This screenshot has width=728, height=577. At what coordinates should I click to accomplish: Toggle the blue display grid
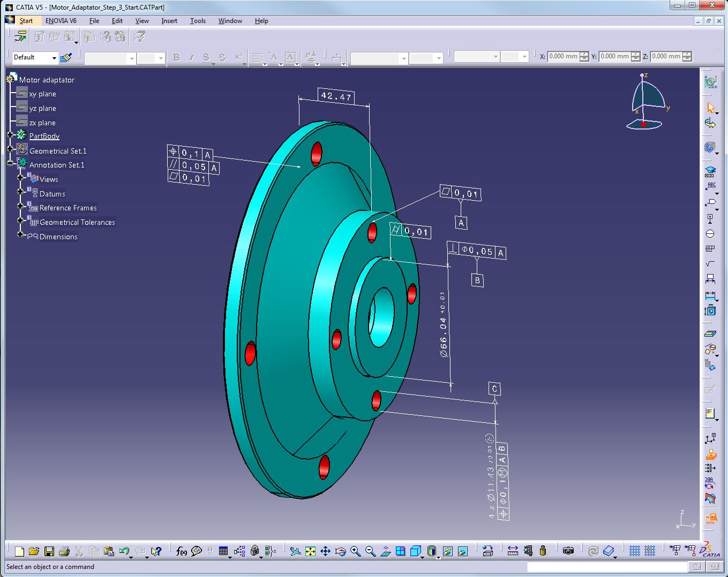[x=635, y=551]
